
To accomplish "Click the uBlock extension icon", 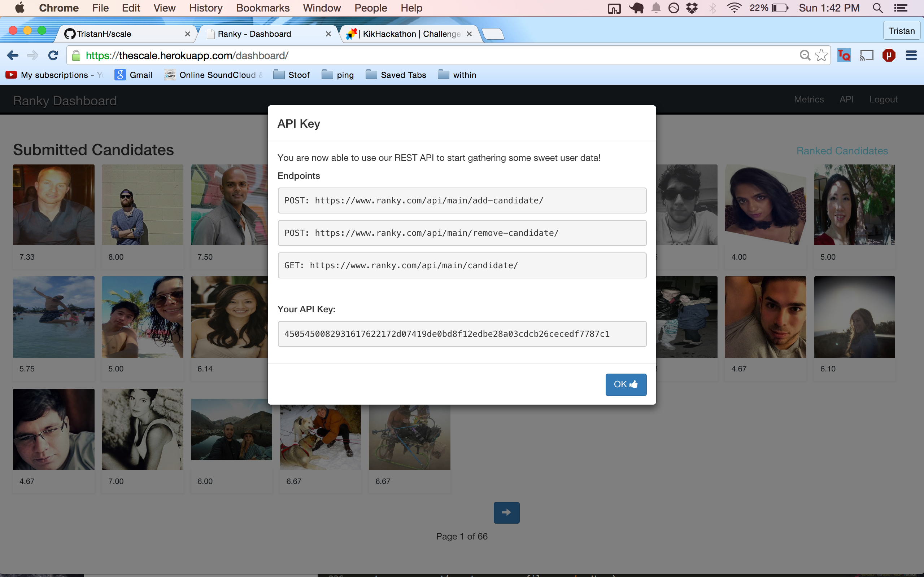I will click(x=889, y=56).
